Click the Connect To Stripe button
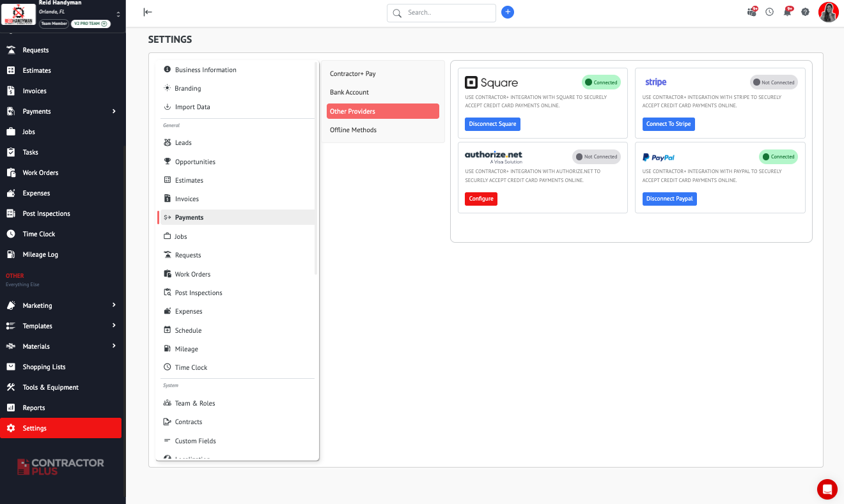 (668, 124)
